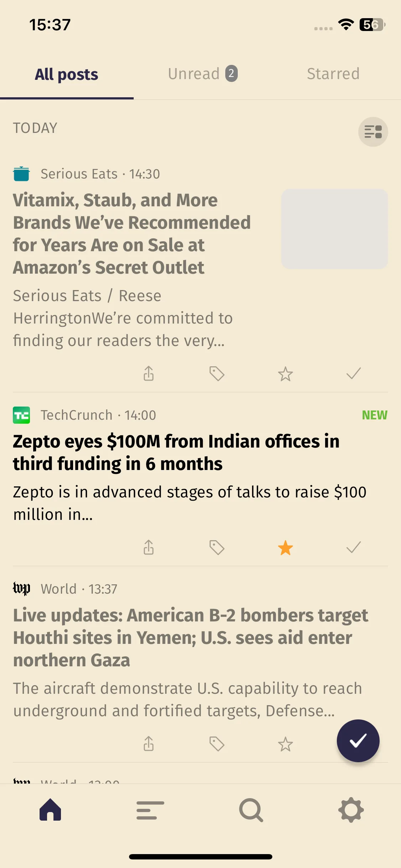Open the feeds list in bottom navigation
Screen dimensions: 401x868
tap(150, 810)
